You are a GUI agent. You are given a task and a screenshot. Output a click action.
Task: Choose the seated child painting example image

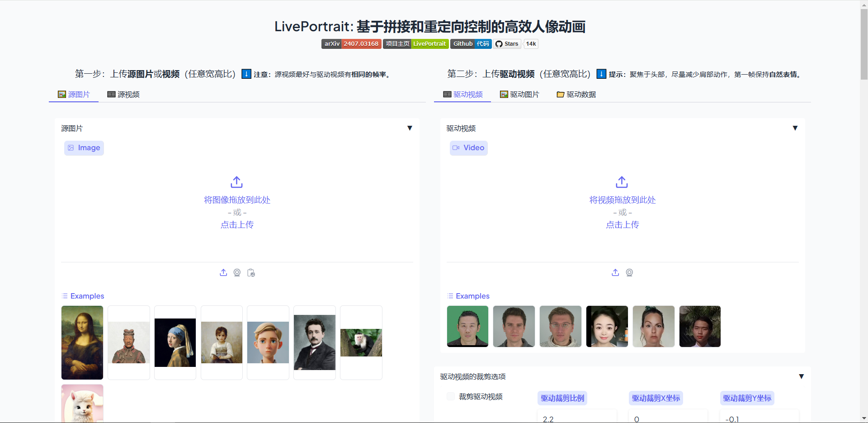pos(222,342)
